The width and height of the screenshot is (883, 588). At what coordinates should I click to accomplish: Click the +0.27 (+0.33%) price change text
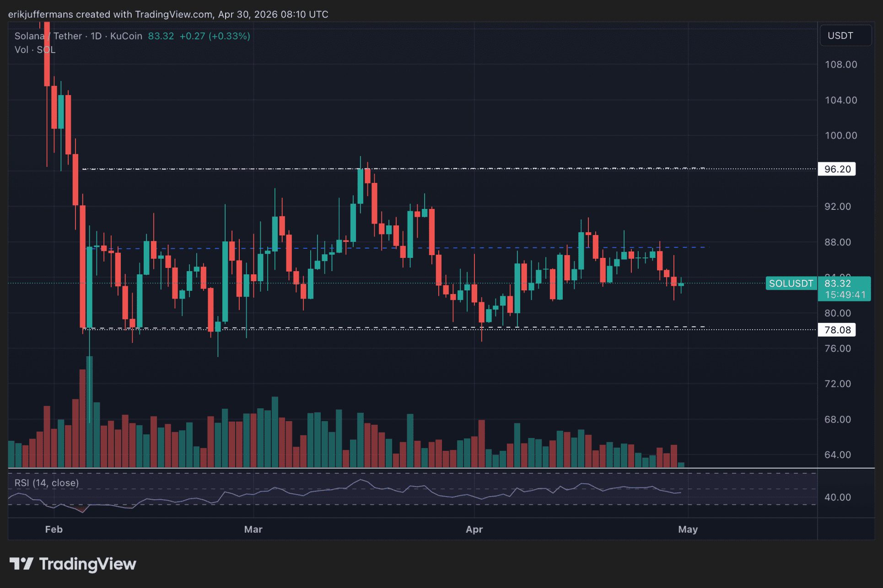tap(215, 36)
